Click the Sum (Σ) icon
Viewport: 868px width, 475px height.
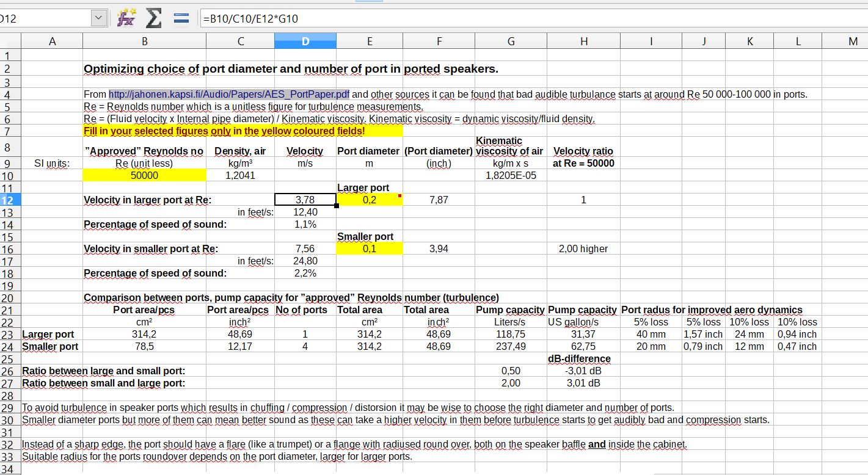[152, 18]
